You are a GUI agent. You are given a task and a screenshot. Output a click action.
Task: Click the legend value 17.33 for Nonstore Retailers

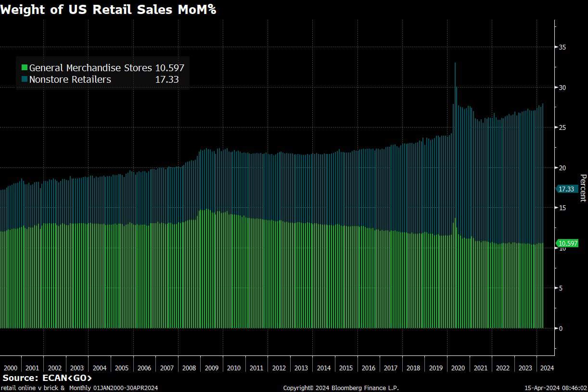click(x=167, y=79)
